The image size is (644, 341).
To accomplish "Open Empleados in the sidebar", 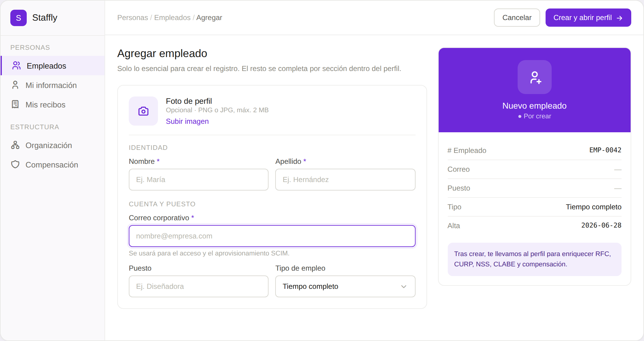I will point(53,66).
